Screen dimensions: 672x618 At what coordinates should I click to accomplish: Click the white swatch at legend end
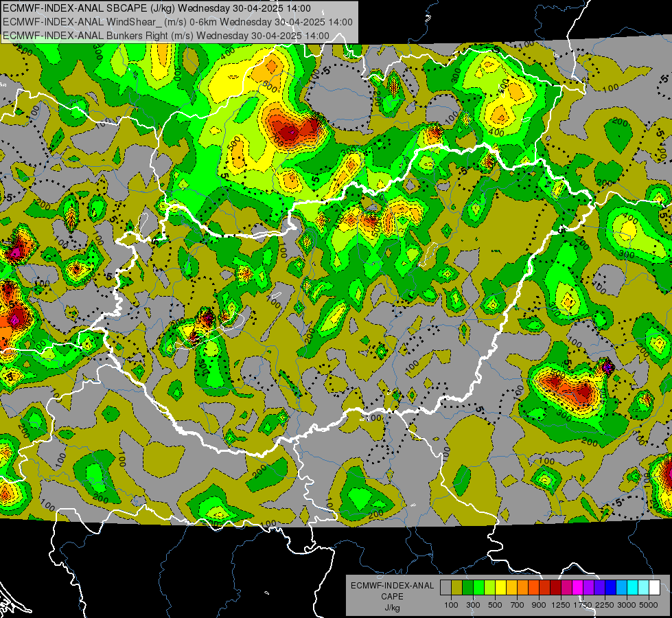(654, 587)
